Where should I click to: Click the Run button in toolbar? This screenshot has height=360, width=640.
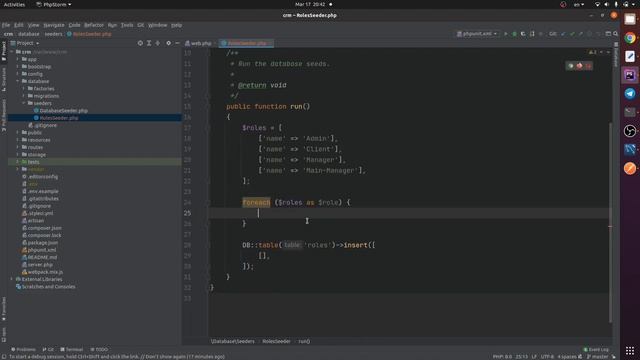click(x=506, y=34)
